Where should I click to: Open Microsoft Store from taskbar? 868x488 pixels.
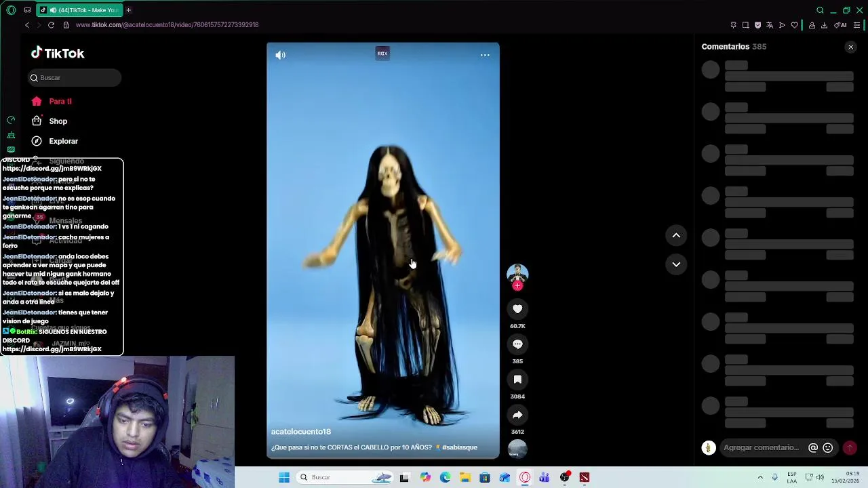(x=484, y=477)
